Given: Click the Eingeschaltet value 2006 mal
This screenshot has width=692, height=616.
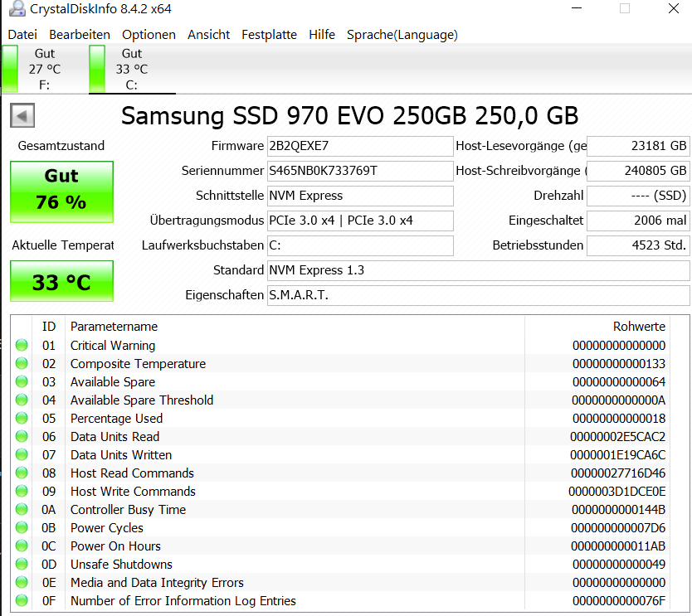Looking at the screenshot, I should (638, 221).
